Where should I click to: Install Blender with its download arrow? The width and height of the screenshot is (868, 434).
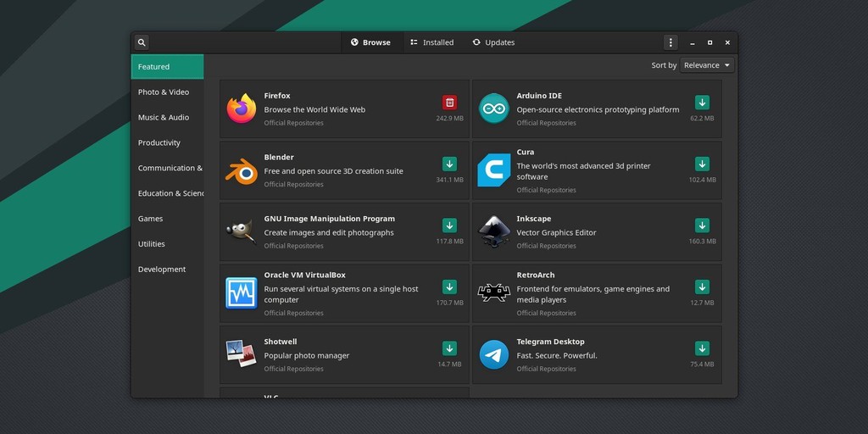coord(449,164)
